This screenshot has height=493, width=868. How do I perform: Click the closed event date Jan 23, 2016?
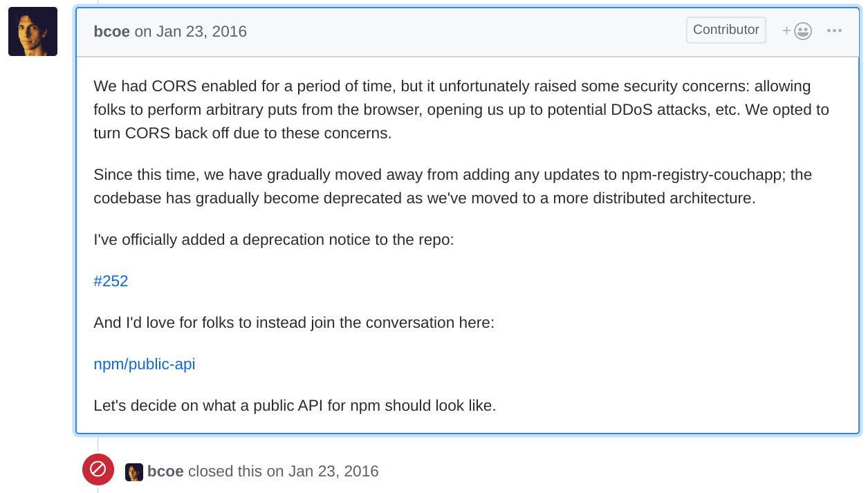tap(333, 472)
